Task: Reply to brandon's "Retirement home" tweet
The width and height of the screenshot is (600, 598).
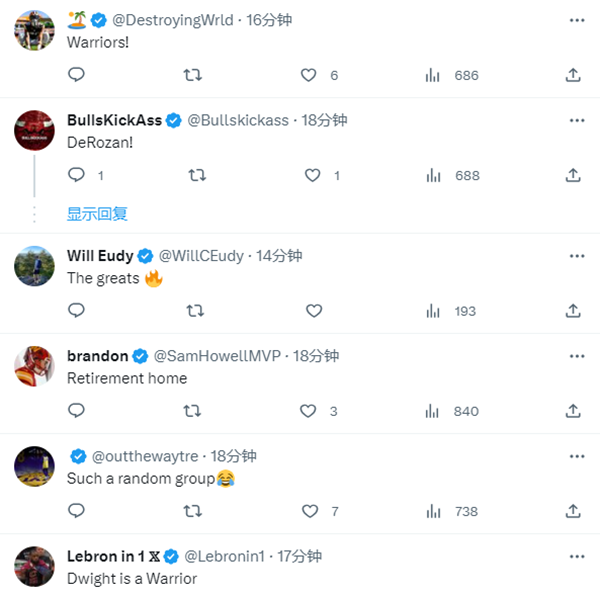Action: click(x=76, y=411)
